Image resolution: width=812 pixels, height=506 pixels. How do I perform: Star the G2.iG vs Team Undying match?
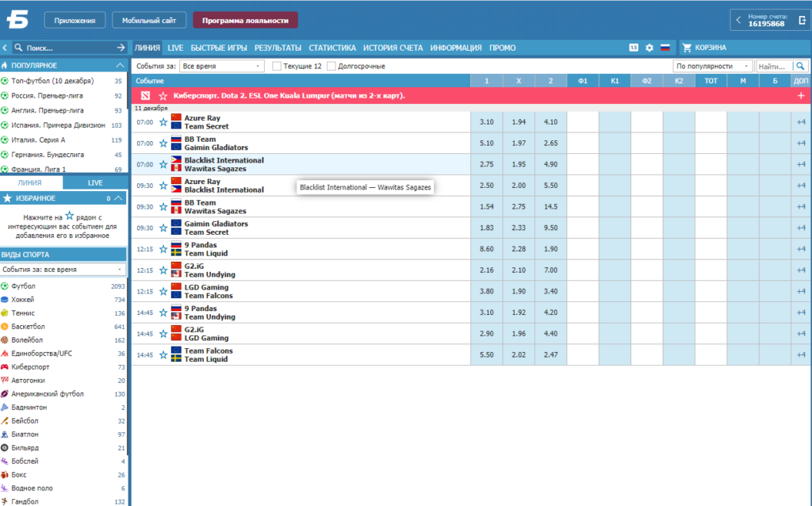point(163,270)
